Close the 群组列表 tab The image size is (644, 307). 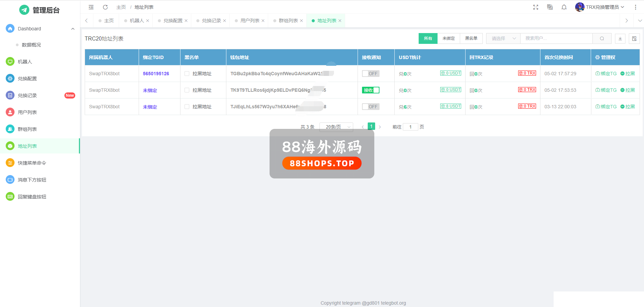pos(301,21)
